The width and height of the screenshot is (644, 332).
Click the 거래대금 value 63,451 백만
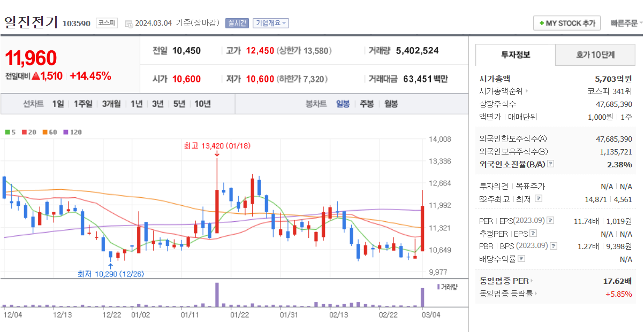click(426, 79)
